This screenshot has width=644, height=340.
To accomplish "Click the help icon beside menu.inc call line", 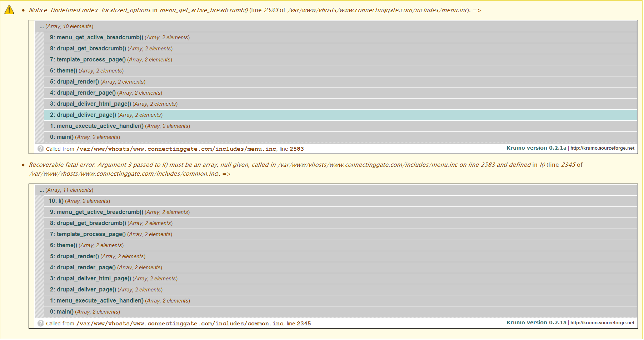I will point(41,149).
